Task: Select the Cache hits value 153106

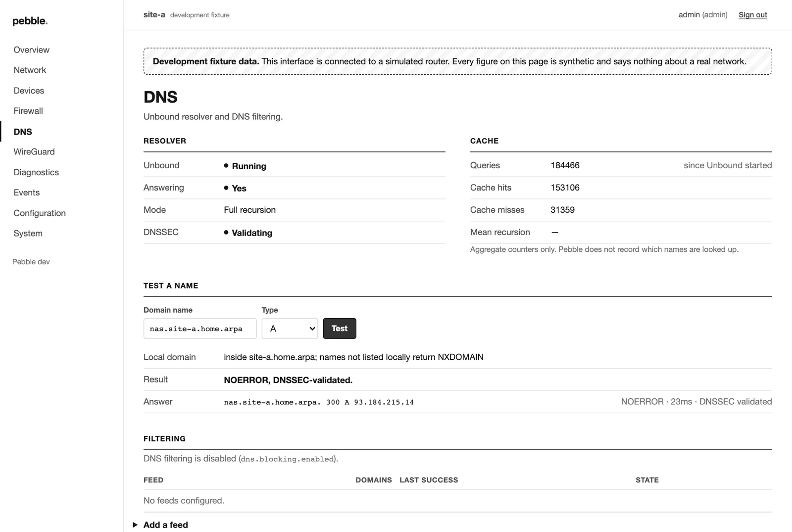Action: tap(565, 188)
